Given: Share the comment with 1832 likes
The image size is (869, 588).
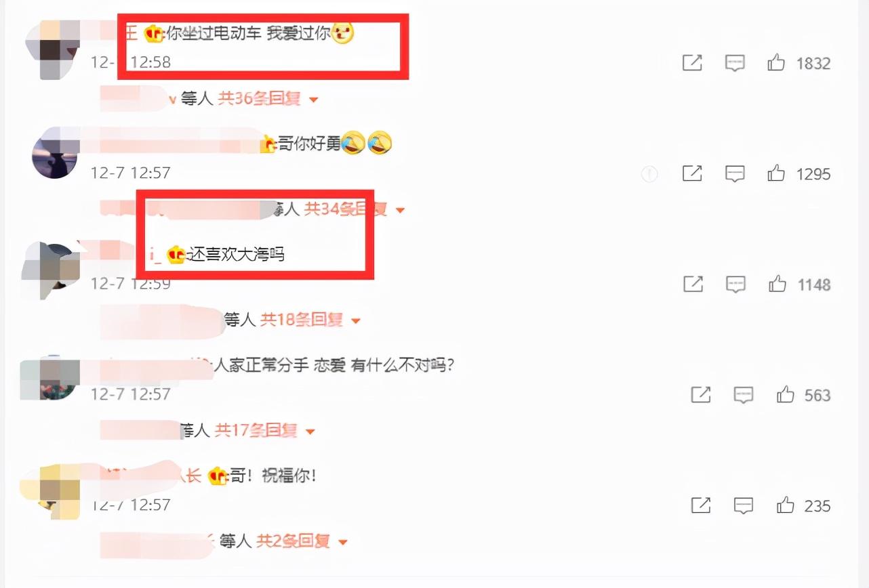Looking at the screenshot, I should (692, 63).
